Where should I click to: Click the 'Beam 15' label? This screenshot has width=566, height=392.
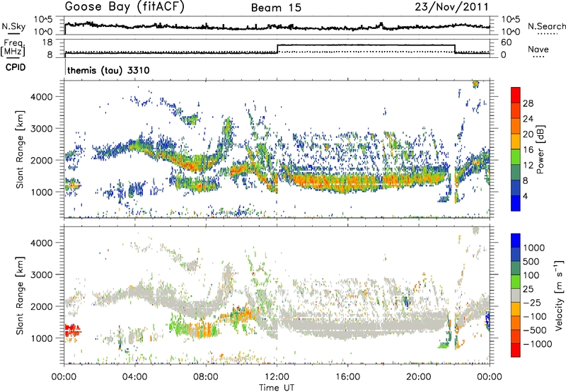276,8
